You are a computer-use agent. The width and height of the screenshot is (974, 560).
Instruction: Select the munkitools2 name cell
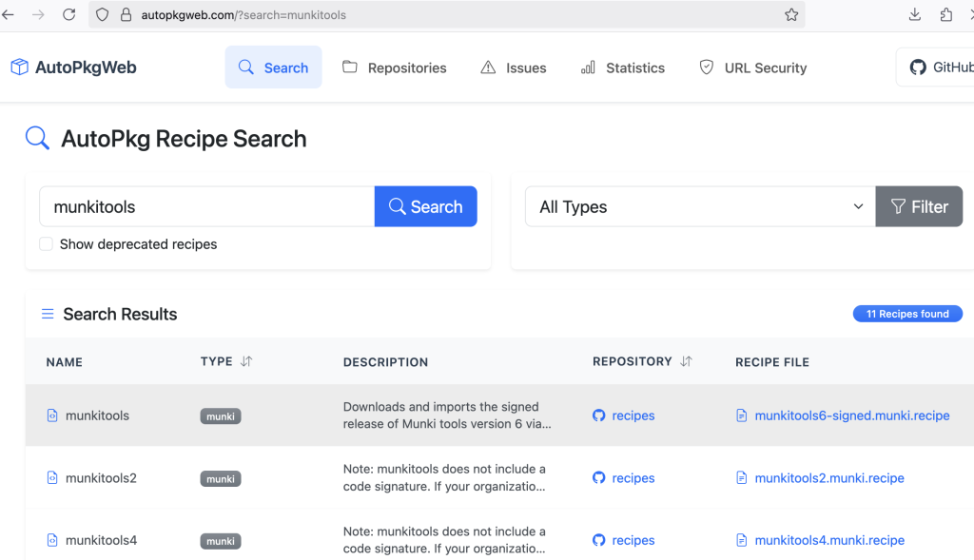coord(101,477)
